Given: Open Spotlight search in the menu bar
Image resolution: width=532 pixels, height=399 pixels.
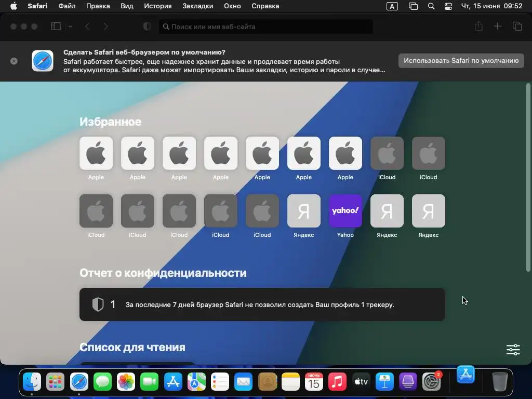Looking at the screenshot, I should [431, 6].
